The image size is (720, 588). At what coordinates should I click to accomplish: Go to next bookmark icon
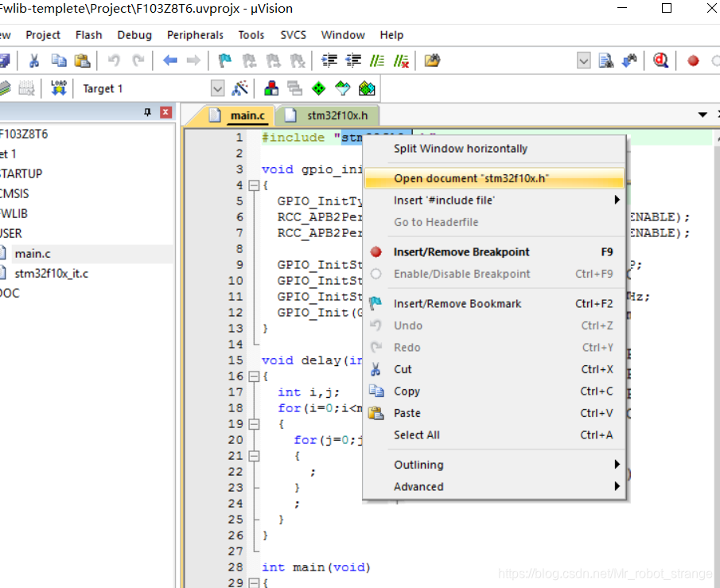[x=273, y=60]
